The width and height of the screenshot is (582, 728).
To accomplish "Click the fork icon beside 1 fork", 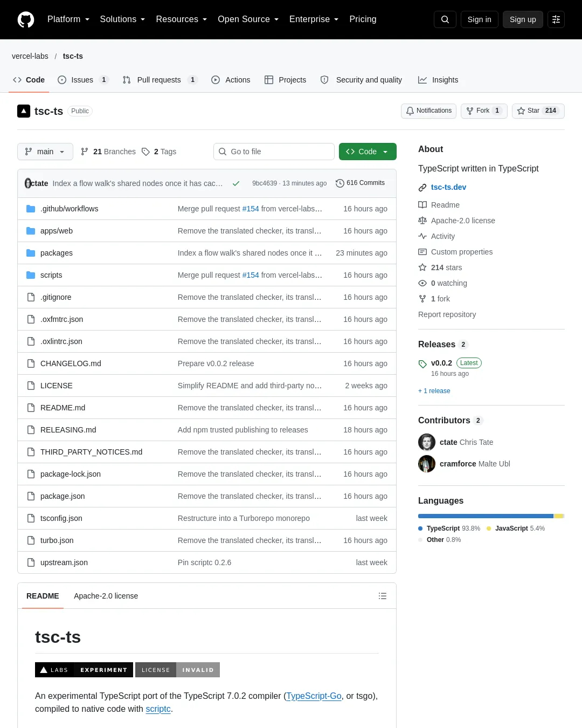I will (x=422, y=299).
